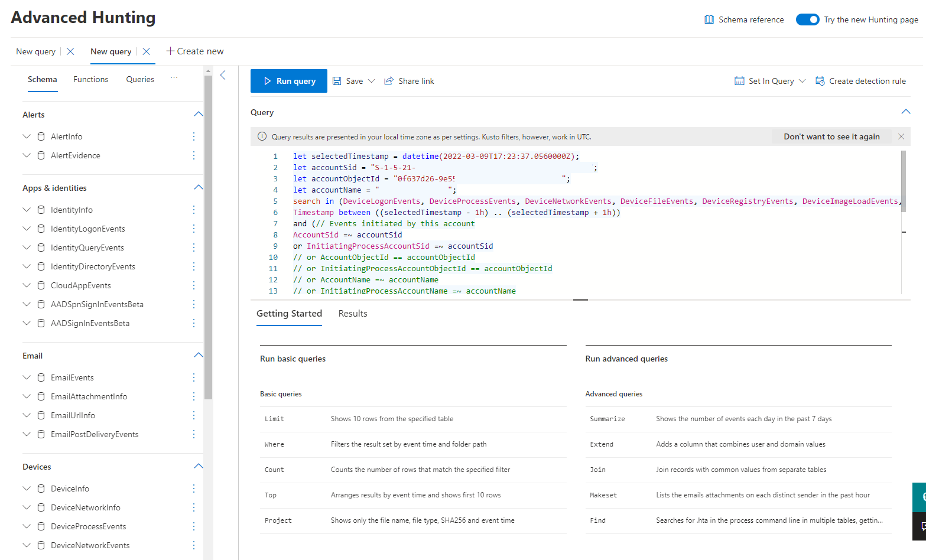This screenshot has height=560, width=926.
Task: Open the Schema reference book icon
Action: click(x=709, y=19)
